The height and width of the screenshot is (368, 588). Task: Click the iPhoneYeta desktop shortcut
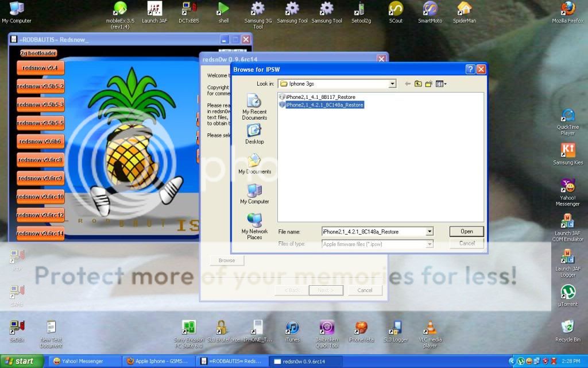tap(361, 331)
